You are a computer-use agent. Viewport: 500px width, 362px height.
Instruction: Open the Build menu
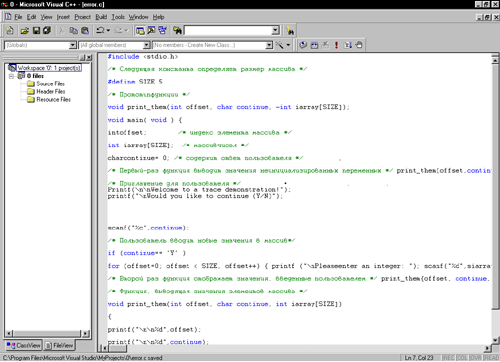(101, 17)
